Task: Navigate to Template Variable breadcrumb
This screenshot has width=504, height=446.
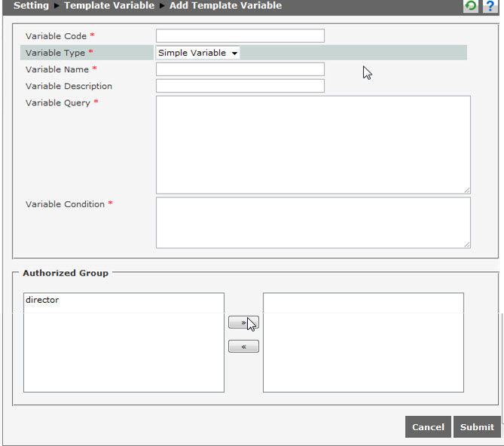Action: 109,5
